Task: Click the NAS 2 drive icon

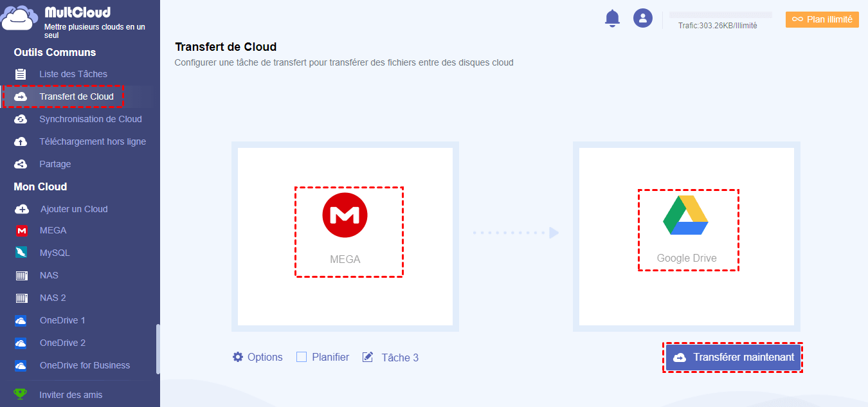Action: pyautogui.click(x=22, y=298)
